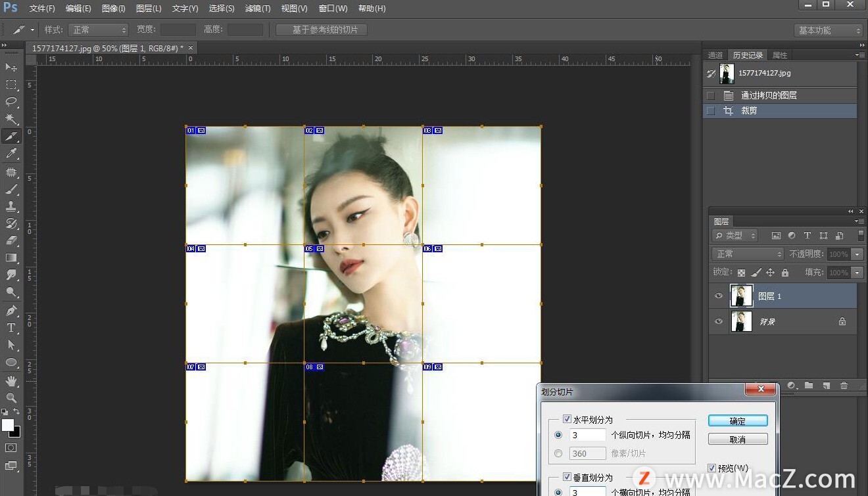Select the History Brush tool
This screenshot has height=496, width=868.
pyautogui.click(x=11, y=223)
